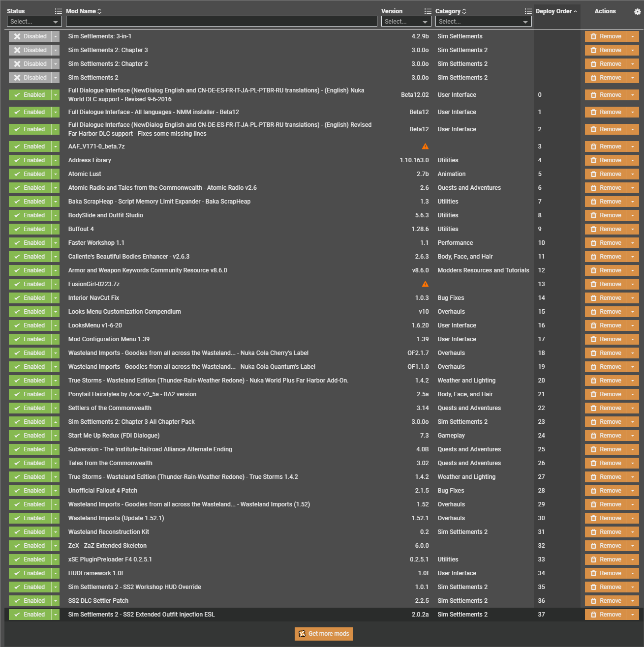Expand Remove dropdown arrow for LooksMenu v1-6-20

coord(633,325)
